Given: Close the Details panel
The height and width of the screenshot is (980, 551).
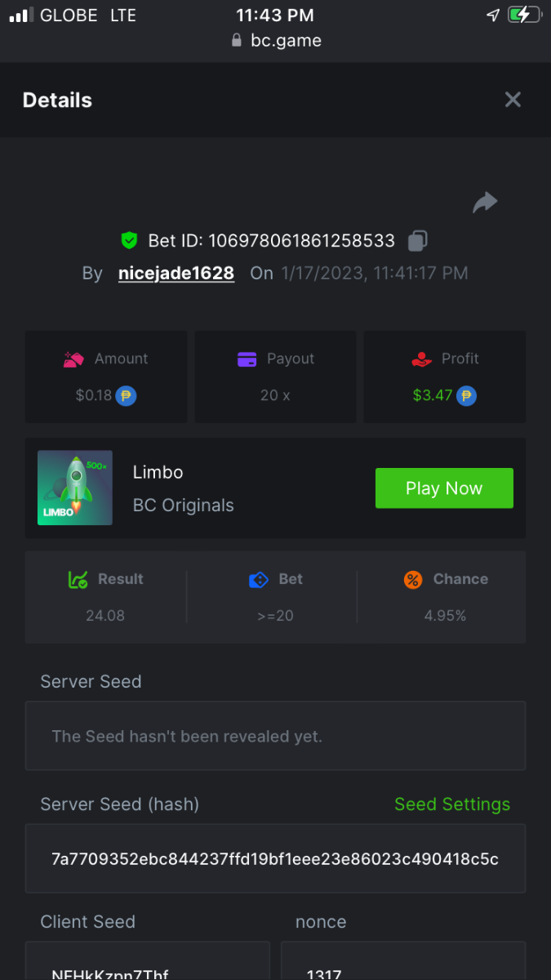Looking at the screenshot, I should (513, 100).
